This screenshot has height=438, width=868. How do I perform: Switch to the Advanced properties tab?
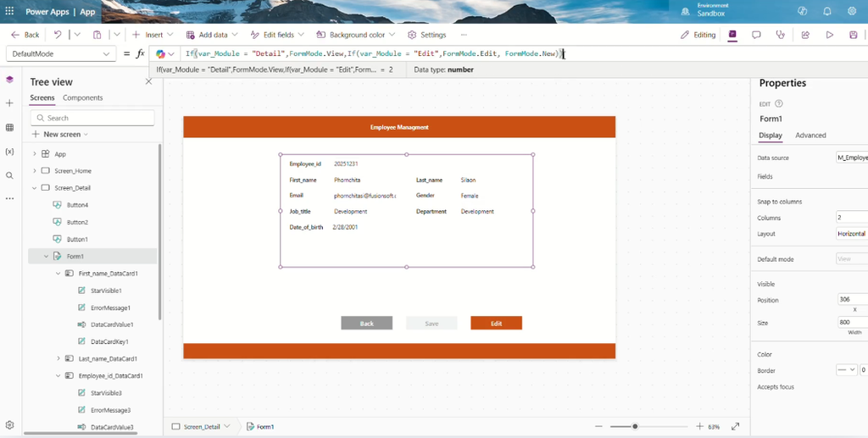810,136
